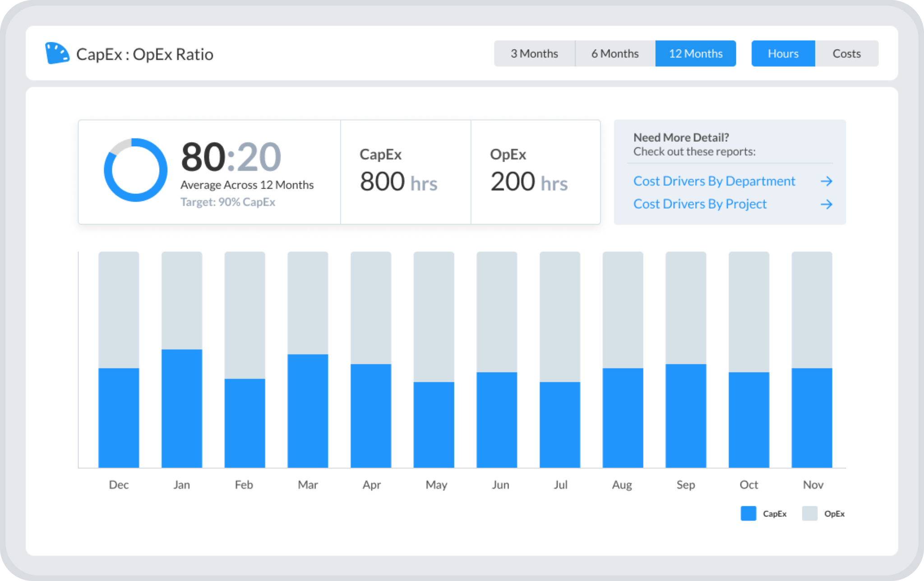Click arrow beside Cost Drivers By Project
Screen dimensions: 924x581
[x=826, y=205]
